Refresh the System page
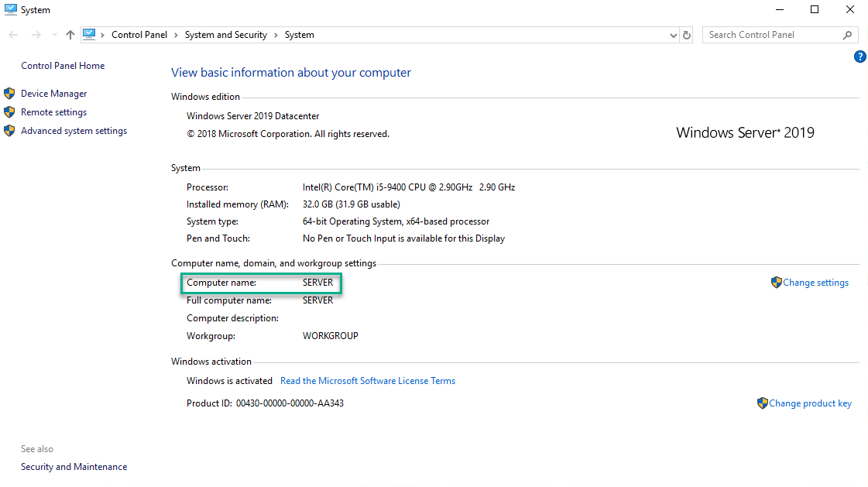Viewport: 868px width, 487px height. click(687, 35)
